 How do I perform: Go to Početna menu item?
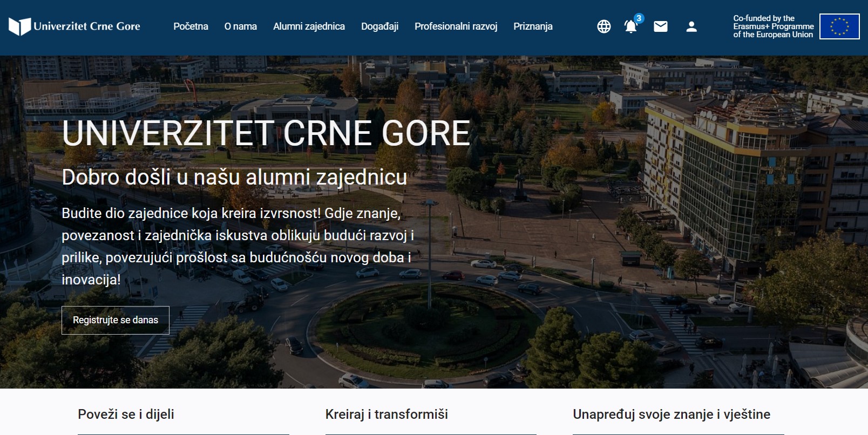pos(191,26)
